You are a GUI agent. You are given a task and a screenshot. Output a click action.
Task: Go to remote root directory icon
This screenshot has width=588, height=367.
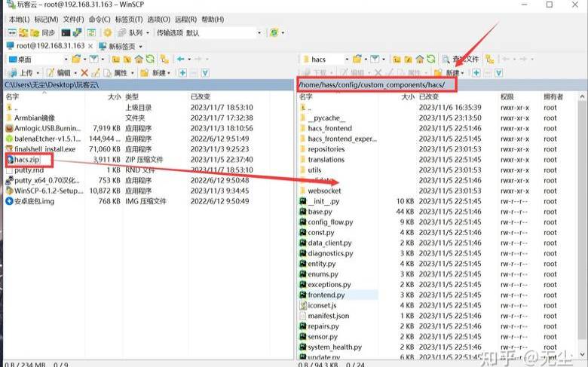[x=408, y=60]
